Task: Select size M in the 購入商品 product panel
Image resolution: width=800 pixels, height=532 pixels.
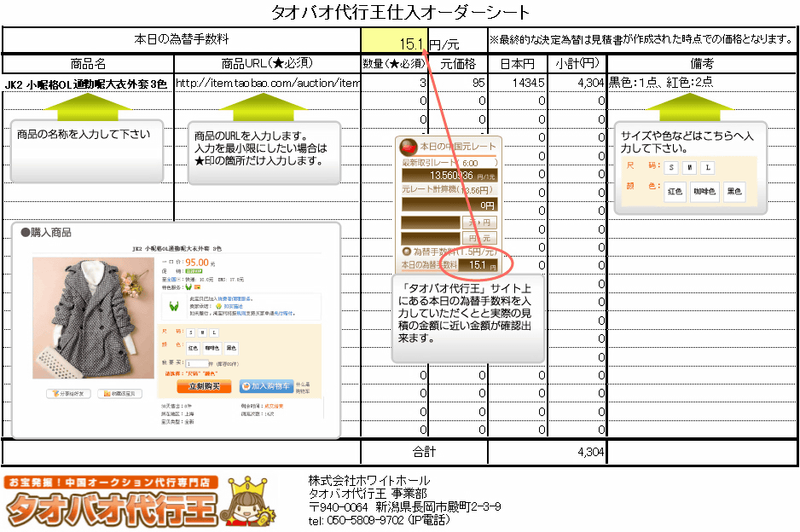Action: click(x=202, y=332)
